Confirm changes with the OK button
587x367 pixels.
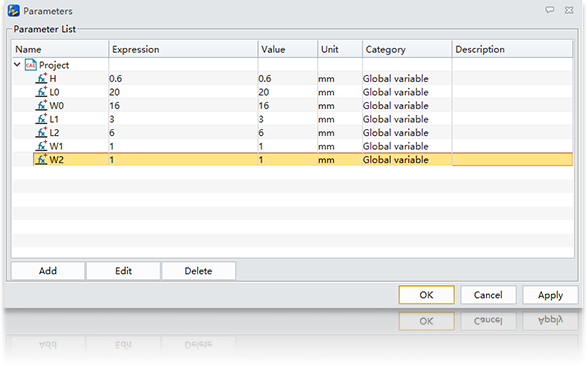pyautogui.click(x=426, y=295)
